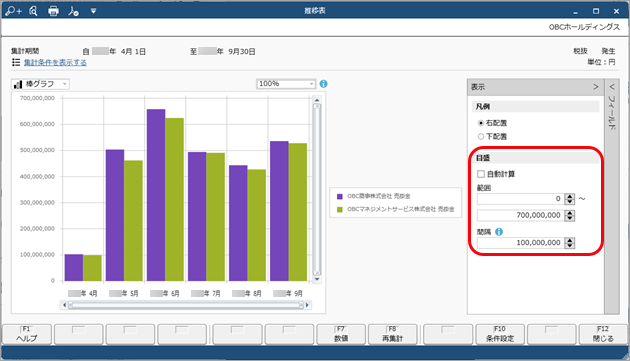The width and height of the screenshot is (630, 361).
Task: Click the purple bar for 9月
Action: (279, 211)
